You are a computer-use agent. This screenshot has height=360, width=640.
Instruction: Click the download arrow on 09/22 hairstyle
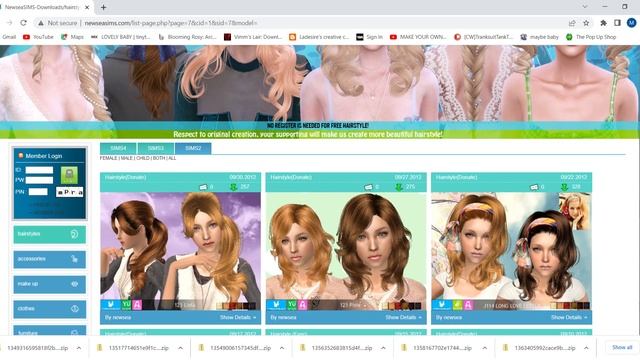click(564, 187)
